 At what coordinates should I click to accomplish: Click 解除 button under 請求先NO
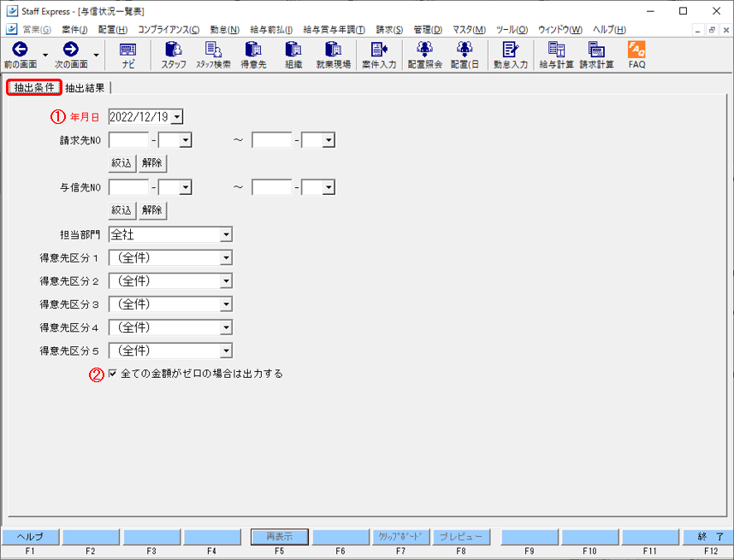[x=152, y=162]
